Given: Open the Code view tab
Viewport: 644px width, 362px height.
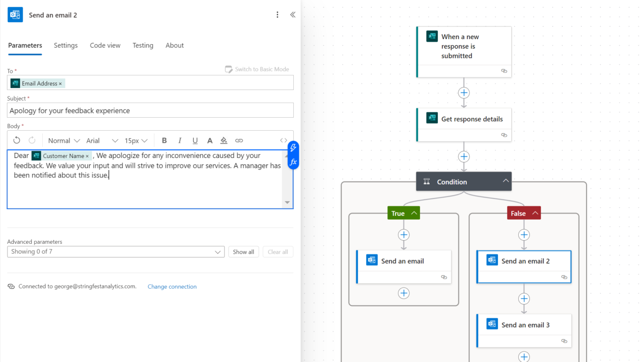Looking at the screenshot, I should point(105,45).
